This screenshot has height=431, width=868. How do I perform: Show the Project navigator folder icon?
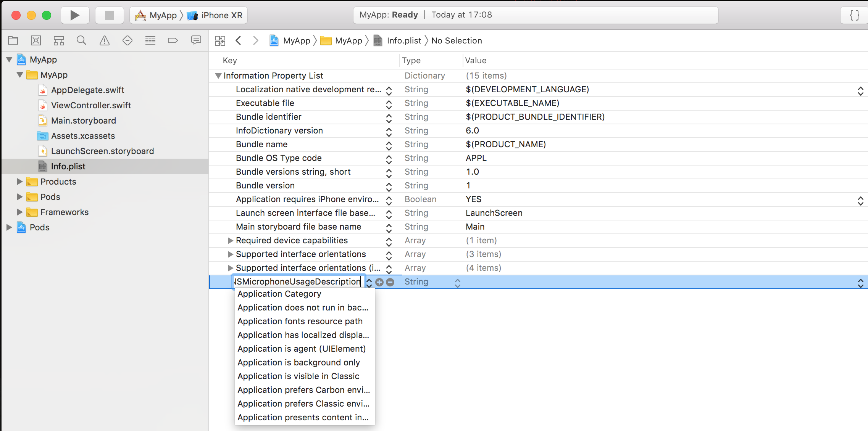(x=13, y=40)
